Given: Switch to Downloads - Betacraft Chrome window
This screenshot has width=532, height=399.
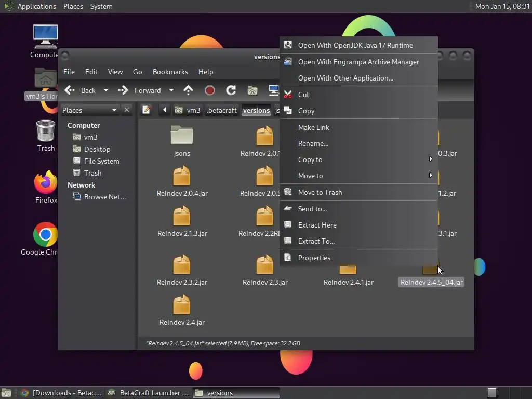Looking at the screenshot, I should (61, 393).
